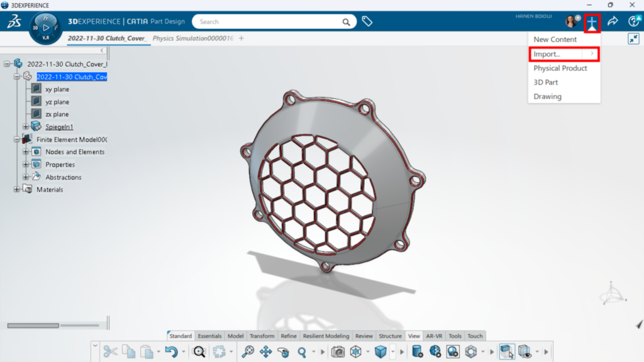Open the Resilient Modeling tab
The width and height of the screenshot is (644, 362).
click(x=326, y=336)
